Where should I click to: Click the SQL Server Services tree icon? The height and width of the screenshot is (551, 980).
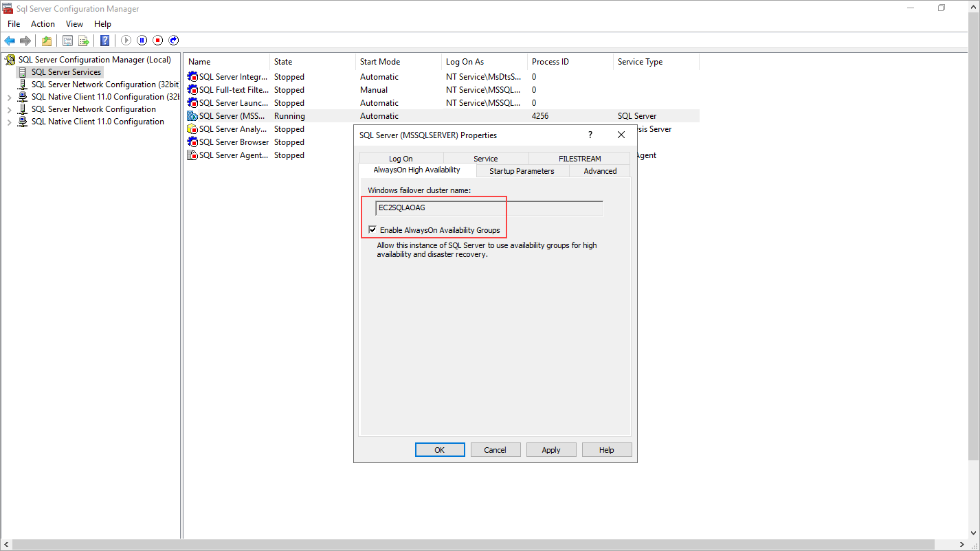coord(23,71)
